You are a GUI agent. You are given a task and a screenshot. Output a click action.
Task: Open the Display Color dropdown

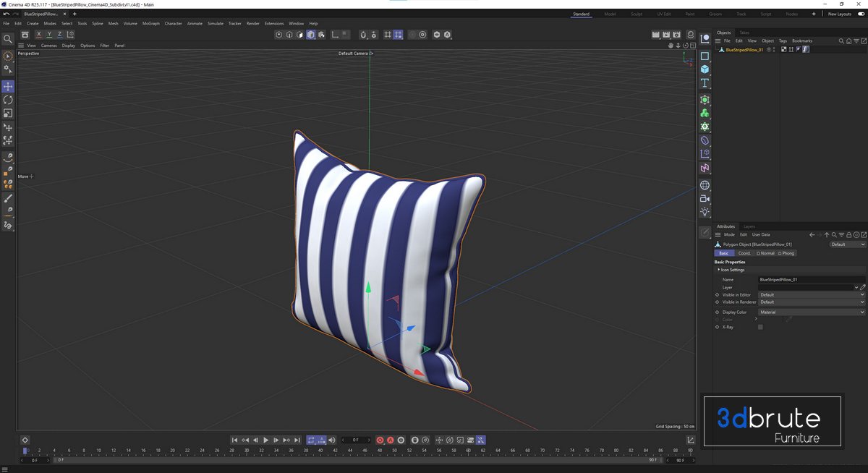click(x=811, y=312)
